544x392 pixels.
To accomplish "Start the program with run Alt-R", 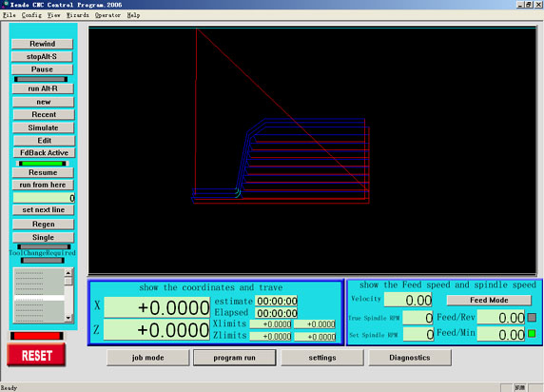I will tap(43, 88).
